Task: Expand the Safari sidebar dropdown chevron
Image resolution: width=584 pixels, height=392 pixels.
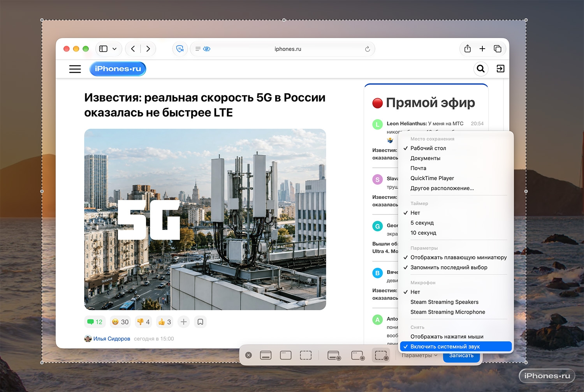Action: [114, 49]
